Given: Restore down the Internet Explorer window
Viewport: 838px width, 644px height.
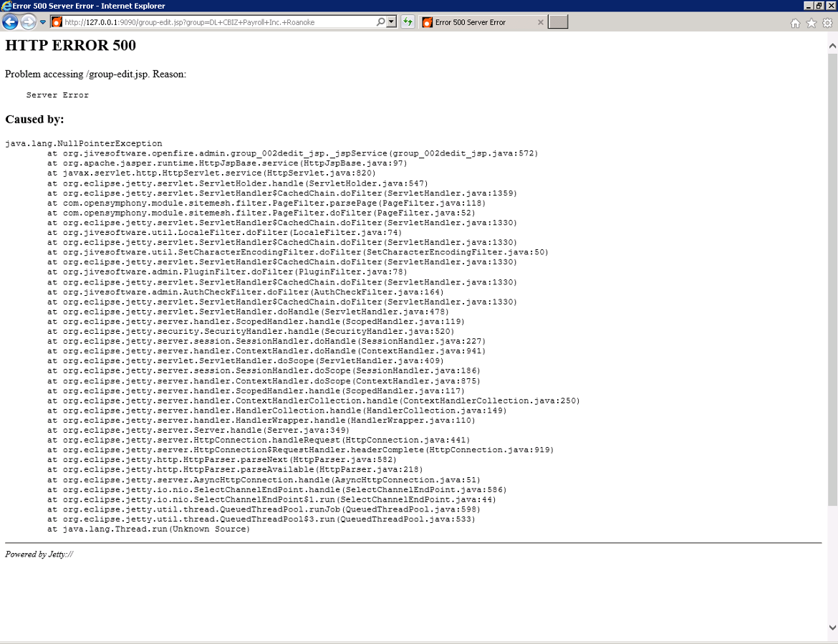Looking at the screenshot, I should [819, 6].
